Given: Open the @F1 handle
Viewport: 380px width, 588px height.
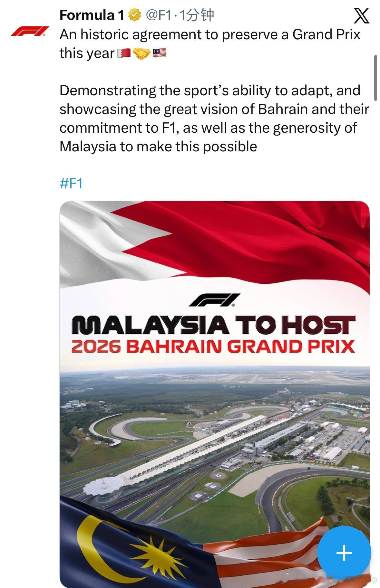Looking at the screenshot, I should point(159,15).
